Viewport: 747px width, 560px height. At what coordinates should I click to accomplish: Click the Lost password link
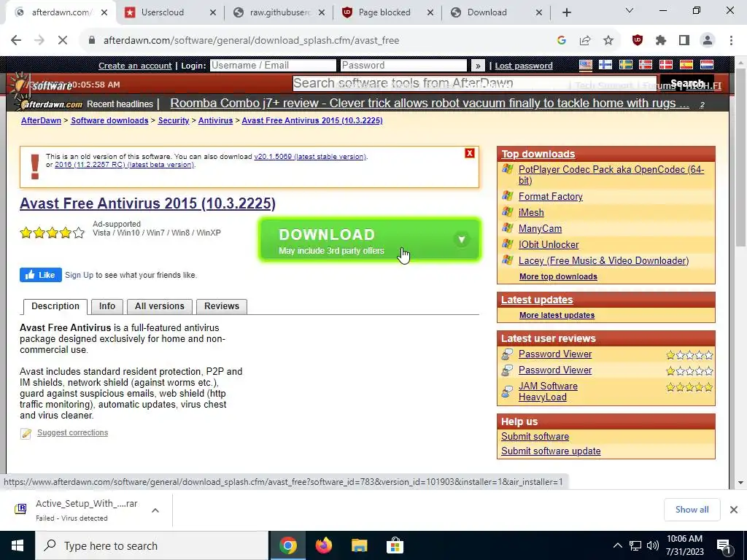524,66
